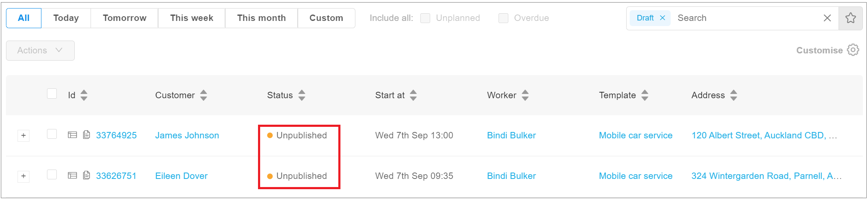Click document icon for job 33764925
868x199 pixels.
pyautogui.click(x=86, y=135)
